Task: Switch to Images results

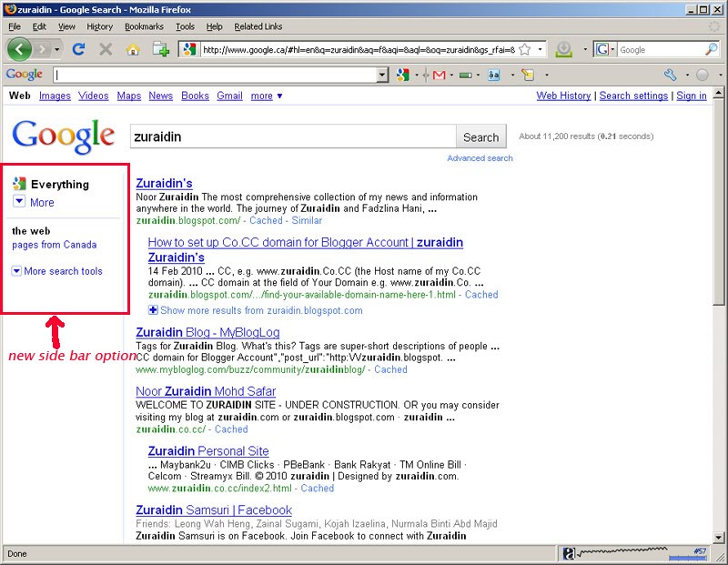Action: [x=55, y=96]
